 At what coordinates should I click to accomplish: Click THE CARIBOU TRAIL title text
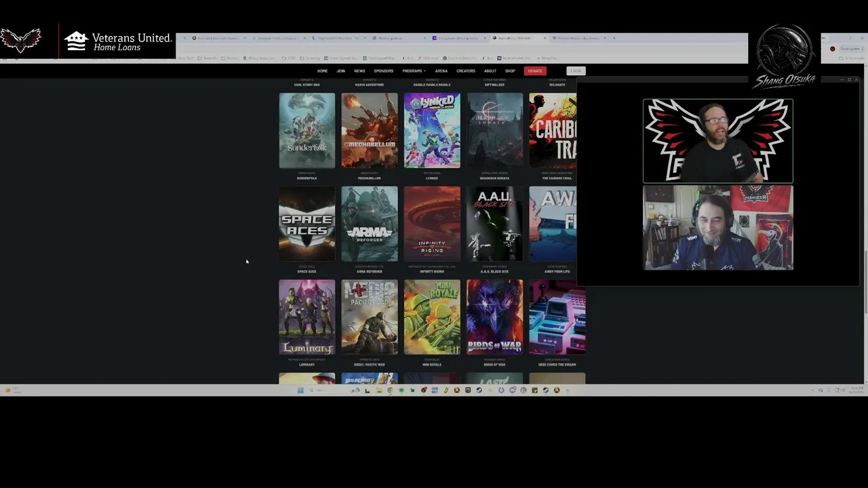tap(557, 178)
